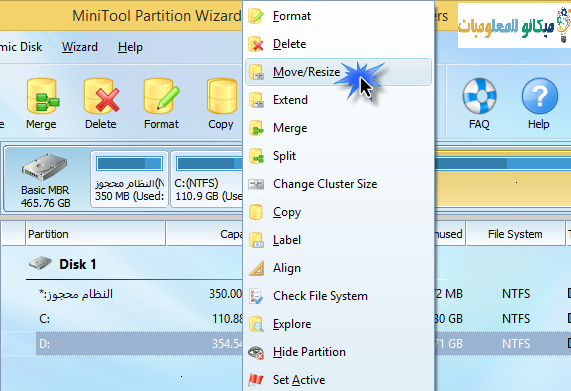Click the Capacity column header
The width and height of the screenshot is (571, 391).
pyautogui.click(x=205, y=234)
